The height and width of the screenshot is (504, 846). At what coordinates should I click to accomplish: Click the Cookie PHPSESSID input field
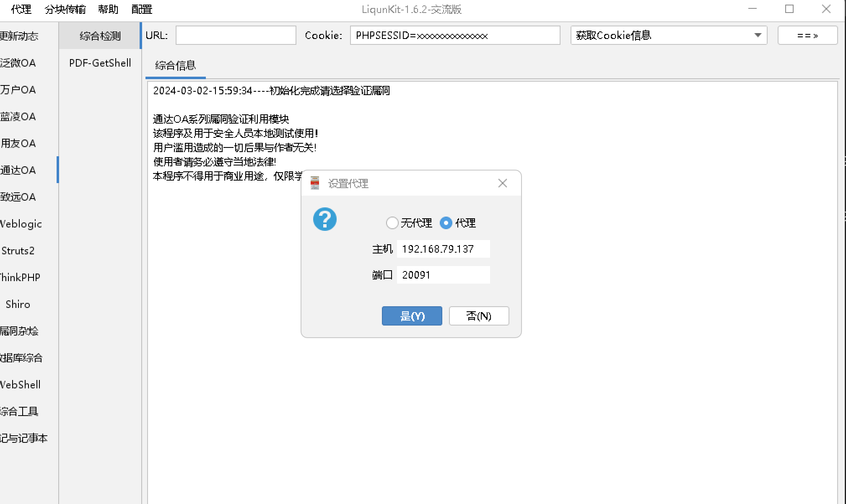[x=455, y=35]
